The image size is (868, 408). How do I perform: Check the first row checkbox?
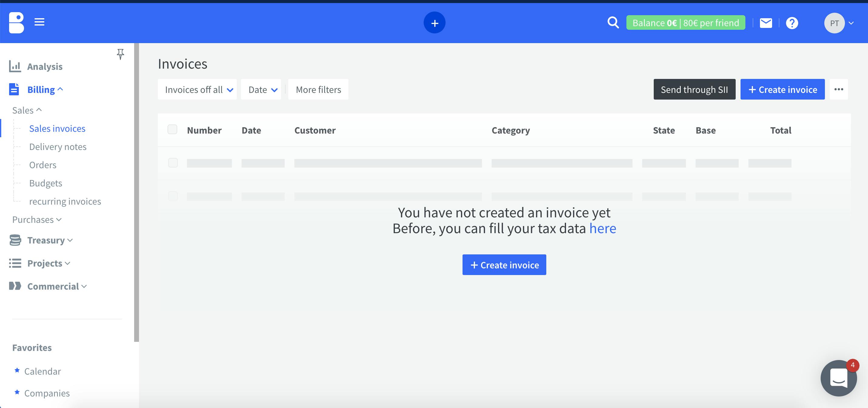pos(173,163)
